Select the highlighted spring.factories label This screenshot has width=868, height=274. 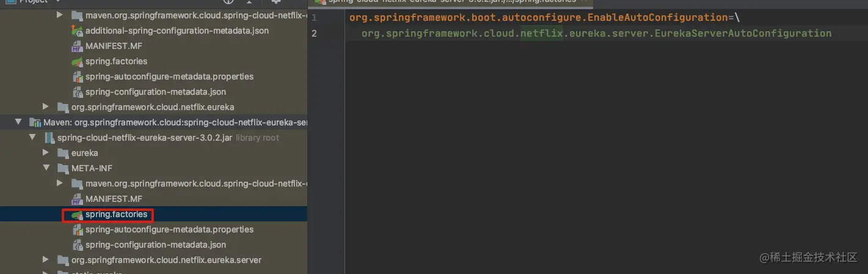tap(116, 215)
